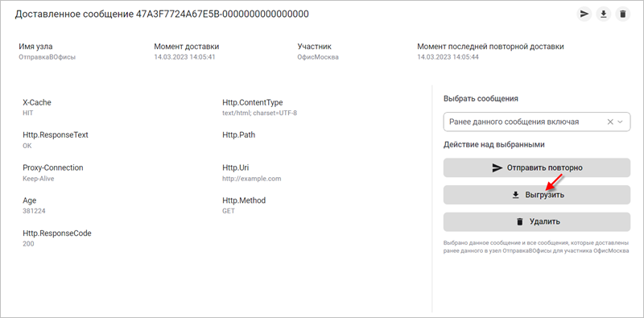Select the Http.Uri value http://example.com

point(252,179)
